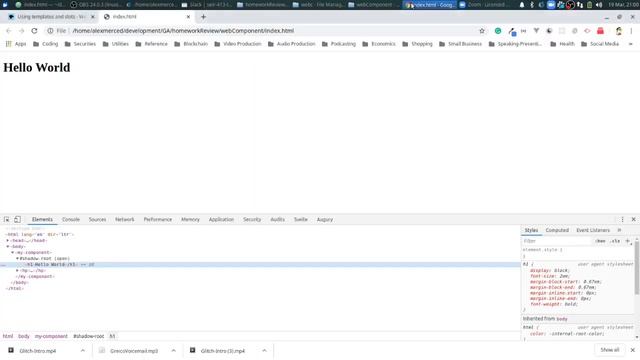This screenshot has height=360, width=640.
Task: Select #shadow-root in the DOM breadcrumb
Action: coord(89,336)
